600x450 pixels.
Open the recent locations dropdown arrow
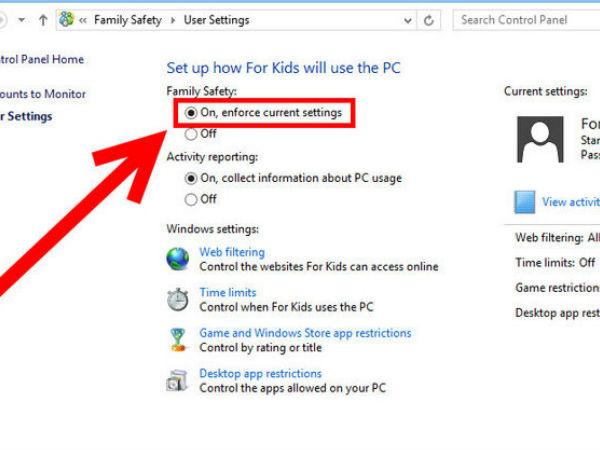coord(22,20)
